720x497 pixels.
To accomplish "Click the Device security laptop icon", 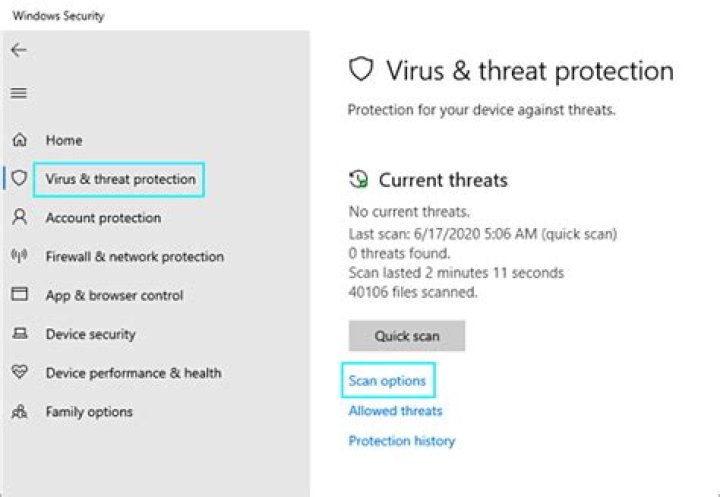I will tap(19, 334).
